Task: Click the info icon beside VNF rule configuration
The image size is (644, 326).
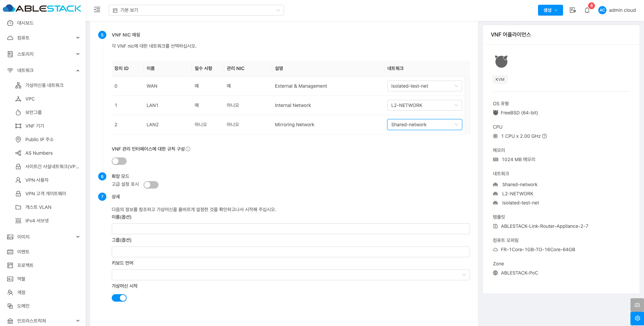Action: coord(188,149)
